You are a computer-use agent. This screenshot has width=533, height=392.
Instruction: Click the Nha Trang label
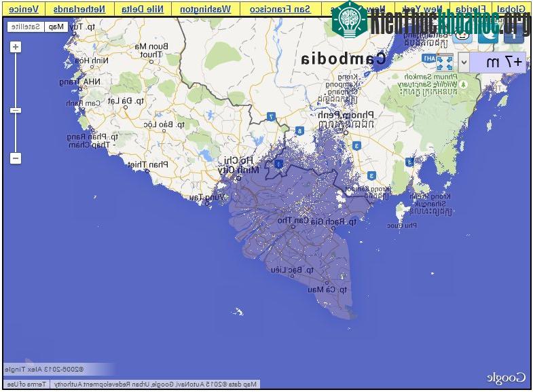coord(80,82)
